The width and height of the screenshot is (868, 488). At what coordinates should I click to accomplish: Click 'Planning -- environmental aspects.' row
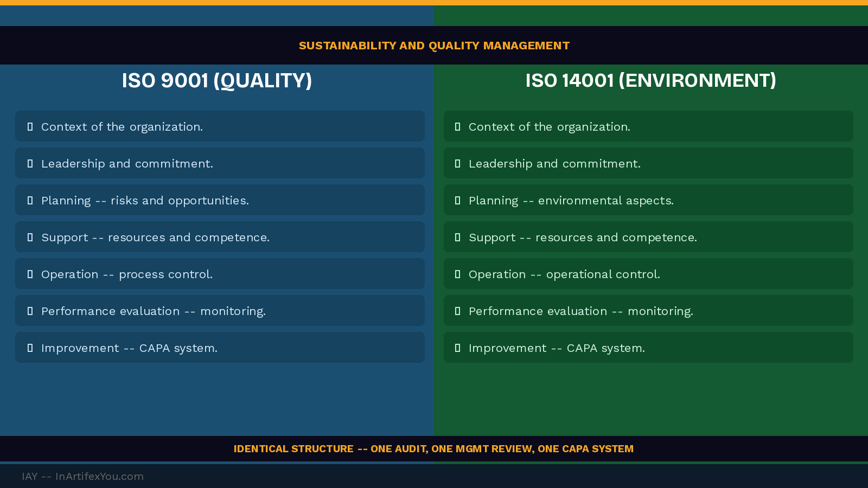[x=648, y=200]
